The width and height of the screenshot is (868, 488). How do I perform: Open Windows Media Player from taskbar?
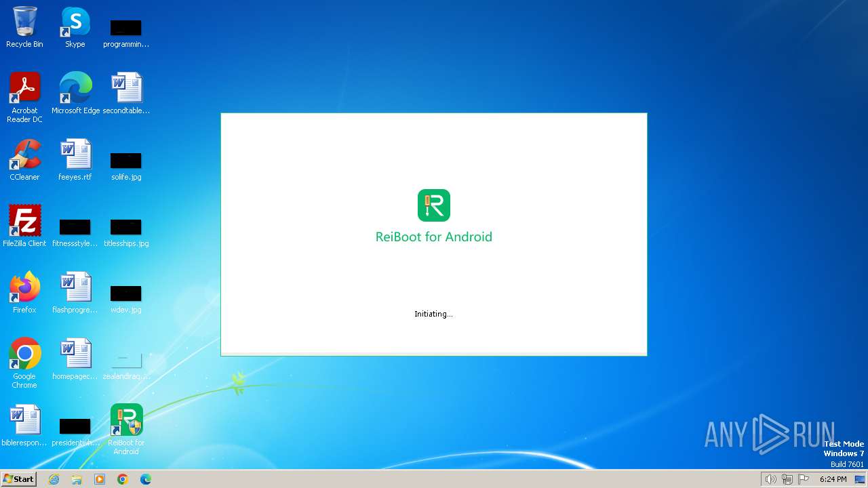[x=100, y=479]
